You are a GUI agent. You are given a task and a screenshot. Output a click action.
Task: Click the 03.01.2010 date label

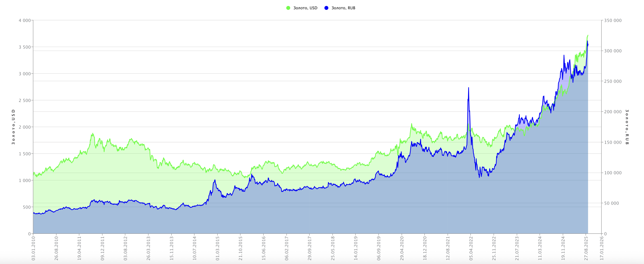[33, 249]
